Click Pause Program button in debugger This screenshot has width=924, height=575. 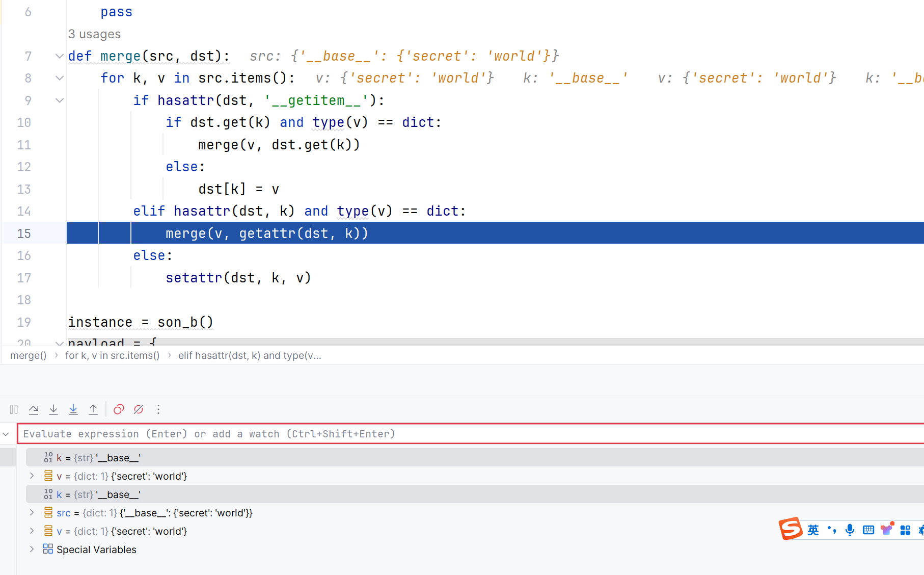click(14, 409)
